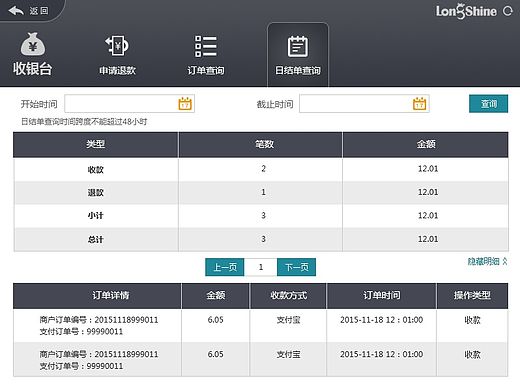Viewport: 520px width, 390px height.
Task: Open calendar picker for 截止时间
Action: (x=420, y=104)
